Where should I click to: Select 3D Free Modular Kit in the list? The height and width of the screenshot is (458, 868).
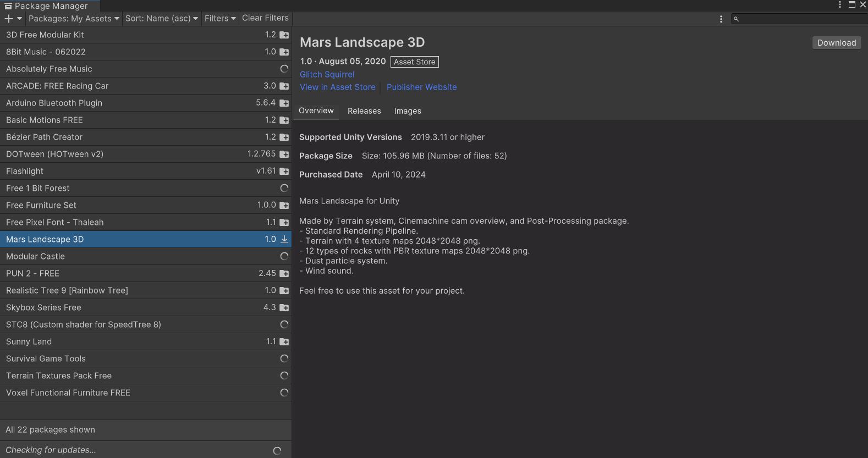click(x=146, y=35)
